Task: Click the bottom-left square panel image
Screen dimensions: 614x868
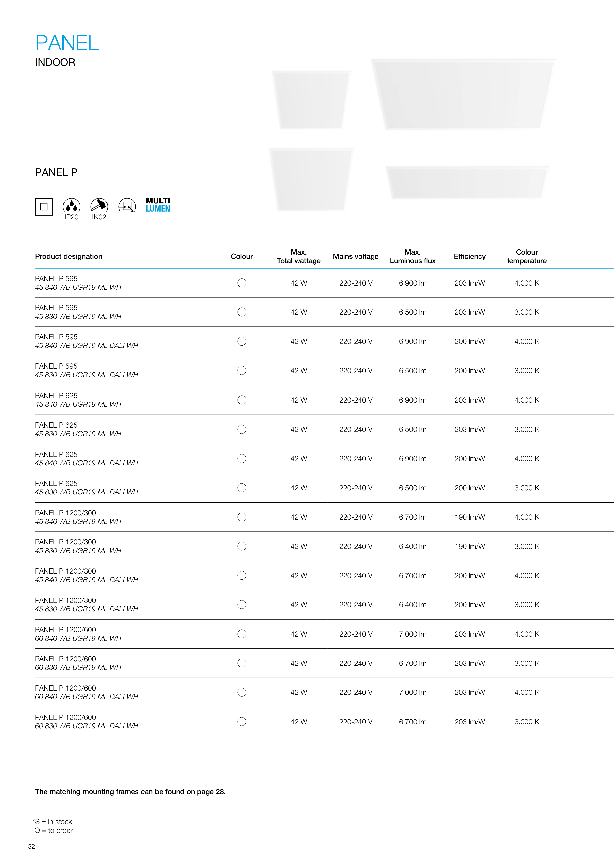Action: pyautogui.click(x=311, y=179)
